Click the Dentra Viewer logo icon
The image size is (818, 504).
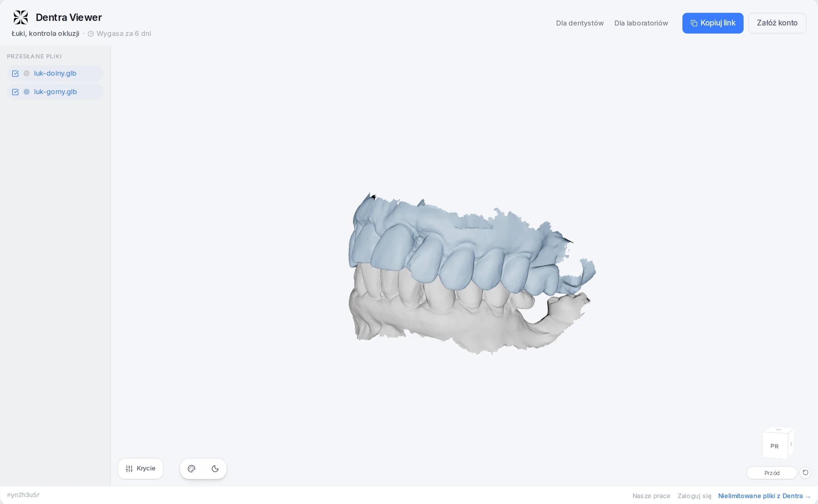20,17
